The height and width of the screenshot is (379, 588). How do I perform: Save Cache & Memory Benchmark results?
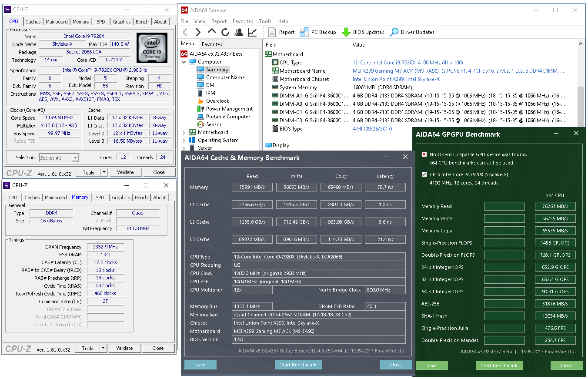[x=200, y=365]
